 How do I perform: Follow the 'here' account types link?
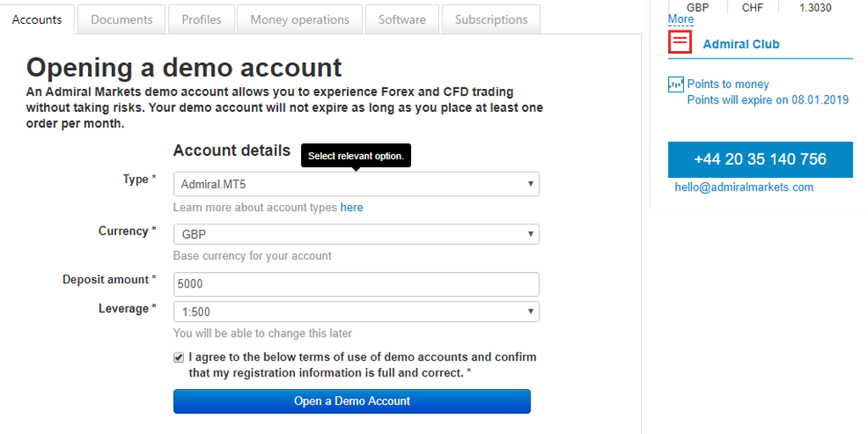[352, 208]
